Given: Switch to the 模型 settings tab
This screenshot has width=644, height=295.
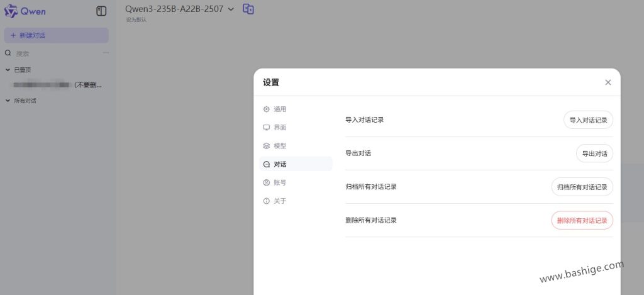Looking at the screenshot, I should click(296, 146).
